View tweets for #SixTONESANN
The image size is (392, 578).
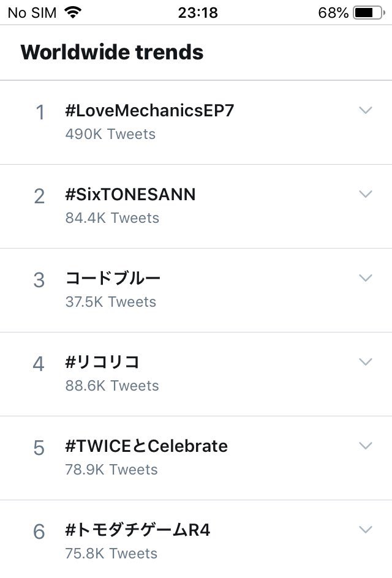(130, 194)
